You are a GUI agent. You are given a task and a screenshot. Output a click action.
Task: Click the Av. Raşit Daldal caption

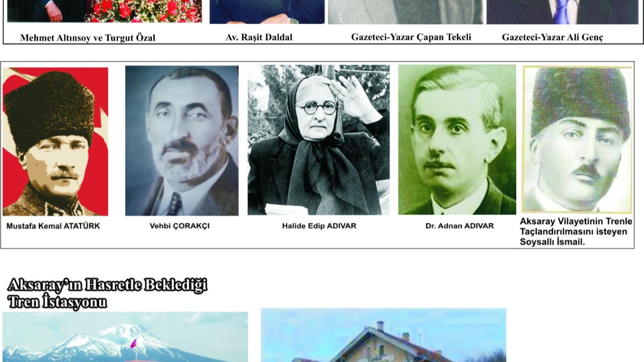coord(259,37)
